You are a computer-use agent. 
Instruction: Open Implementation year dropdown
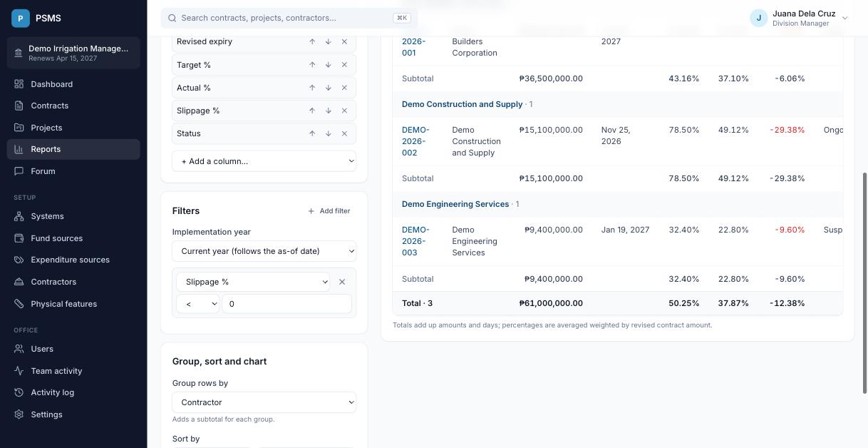point(264,251)
